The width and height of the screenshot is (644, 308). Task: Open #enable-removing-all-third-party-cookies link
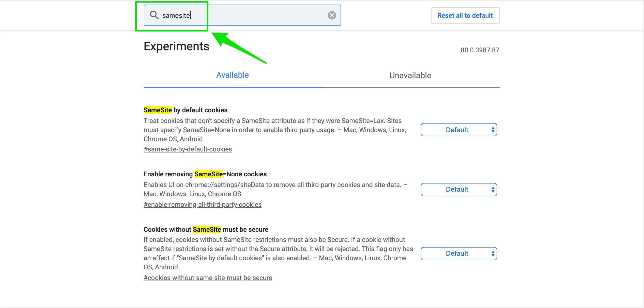coord(203,205)
